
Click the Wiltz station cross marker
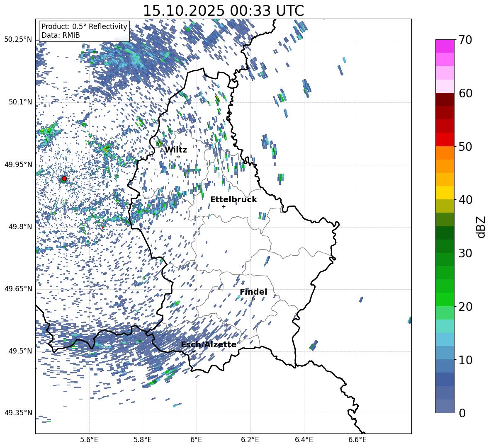pos(178,157)
